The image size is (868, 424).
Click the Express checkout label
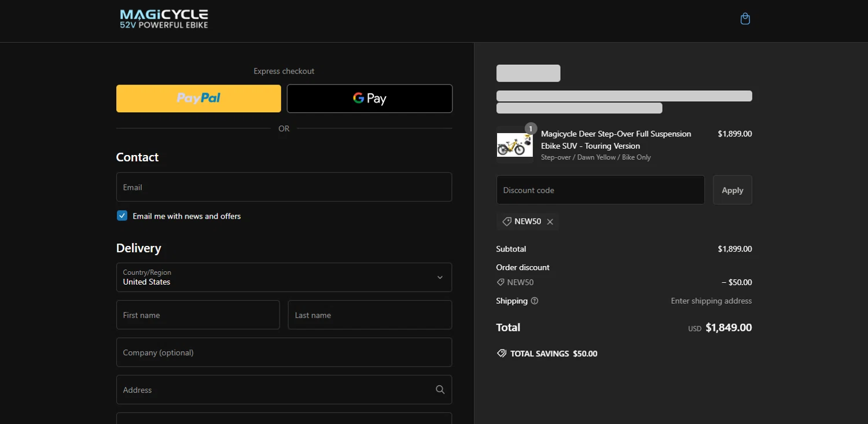[284, 71]
